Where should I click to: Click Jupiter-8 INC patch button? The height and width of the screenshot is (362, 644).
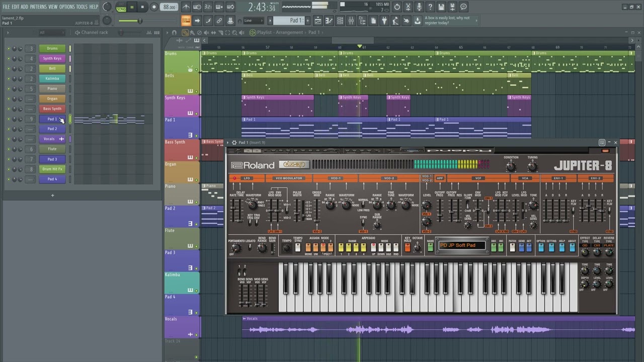pos(501,247)
